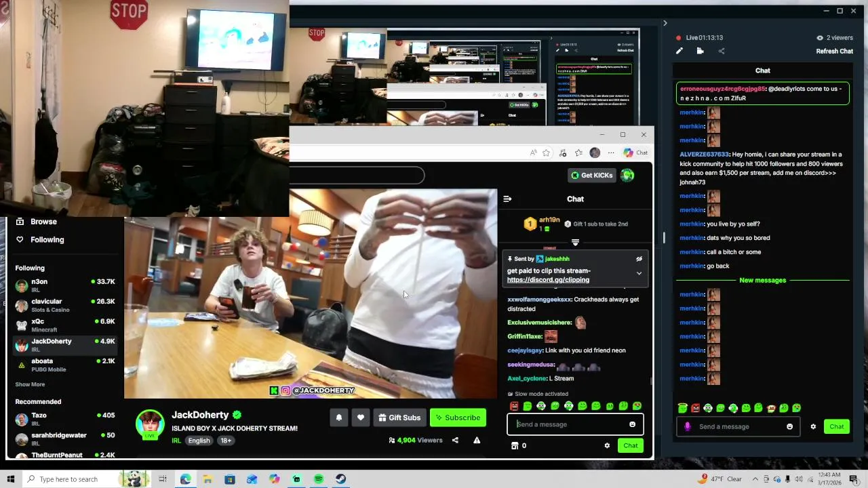Click ALVERZE637633 username in streamer chat

point(704,155)
